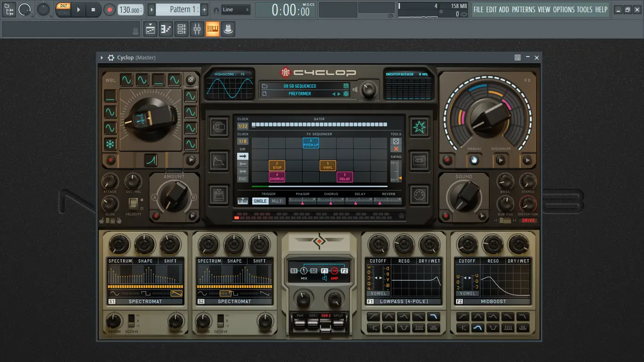Open the Piano Roll toolbar icon
The image size is (644, 362).
click(x=166, y=29)
